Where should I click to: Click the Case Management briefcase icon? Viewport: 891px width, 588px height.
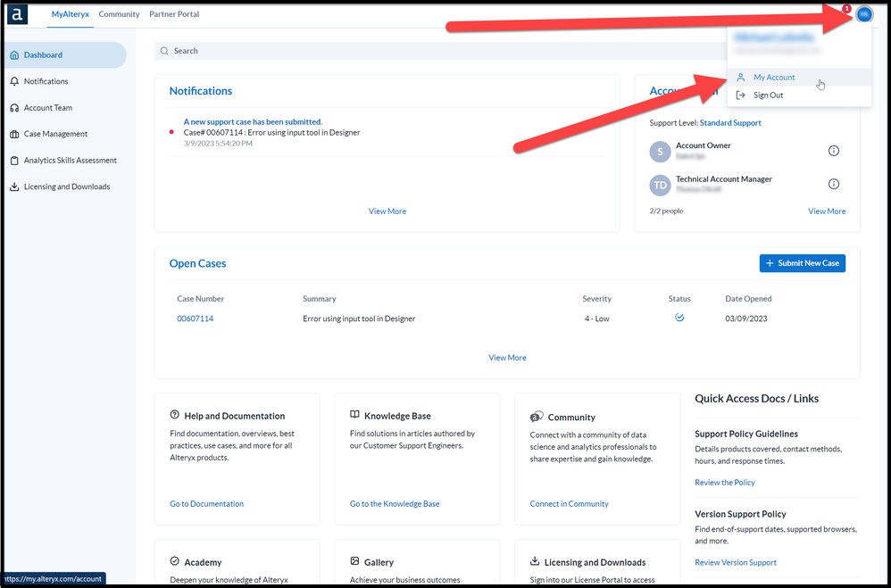(x=15, y=134)
